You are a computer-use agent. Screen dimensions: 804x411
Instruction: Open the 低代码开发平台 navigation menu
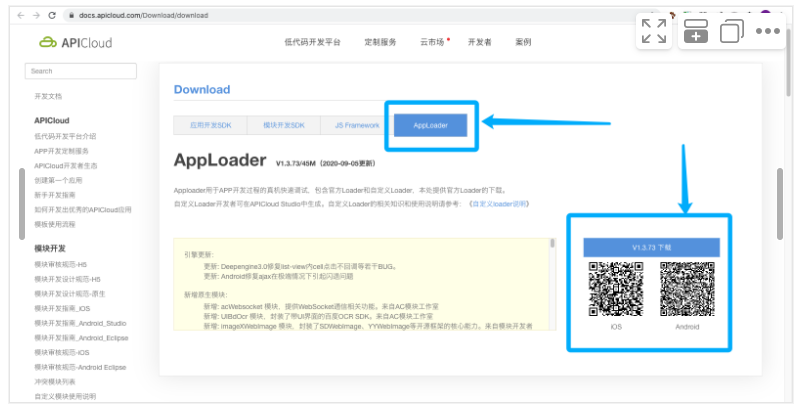[312, 42]
